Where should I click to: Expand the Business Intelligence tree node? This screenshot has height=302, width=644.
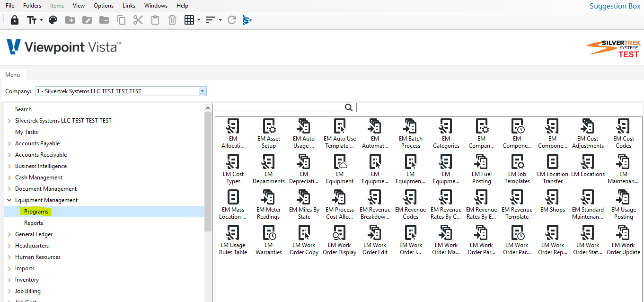[9, 166]
